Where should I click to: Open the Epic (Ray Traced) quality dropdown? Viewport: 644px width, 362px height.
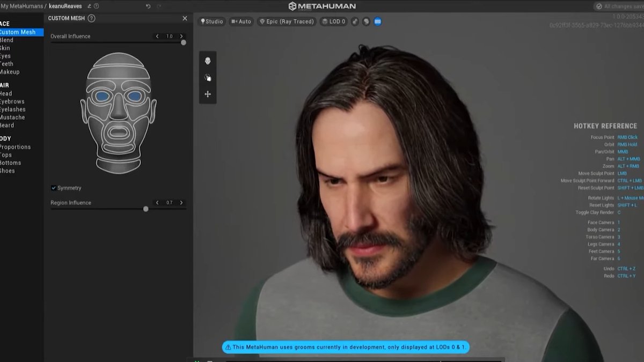287,21
